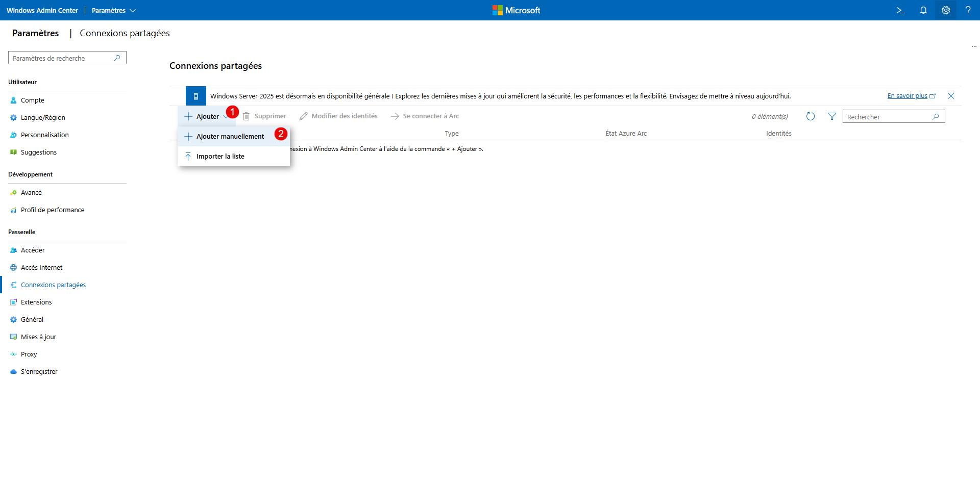Click the search magnifier in Rechercher box
Image resolution: width=980 pixels, height=485 pixels.
tap(936, 117)
